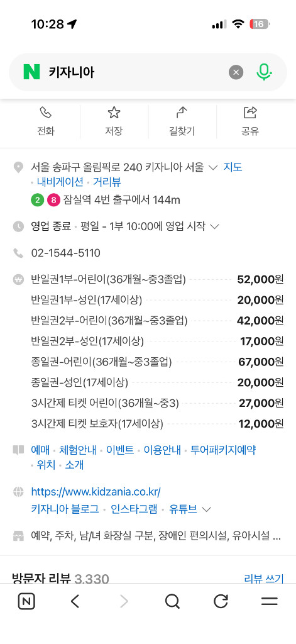This screenshot has height=644, width=296.
Task: Open directions with 길찾기 icon
Action: [182, 122]
